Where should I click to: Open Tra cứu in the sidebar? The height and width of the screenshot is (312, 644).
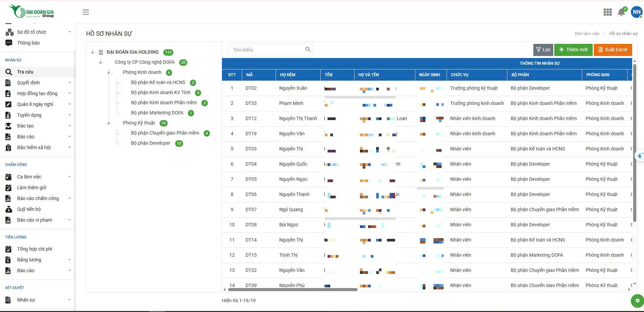[x=25, y=72]
